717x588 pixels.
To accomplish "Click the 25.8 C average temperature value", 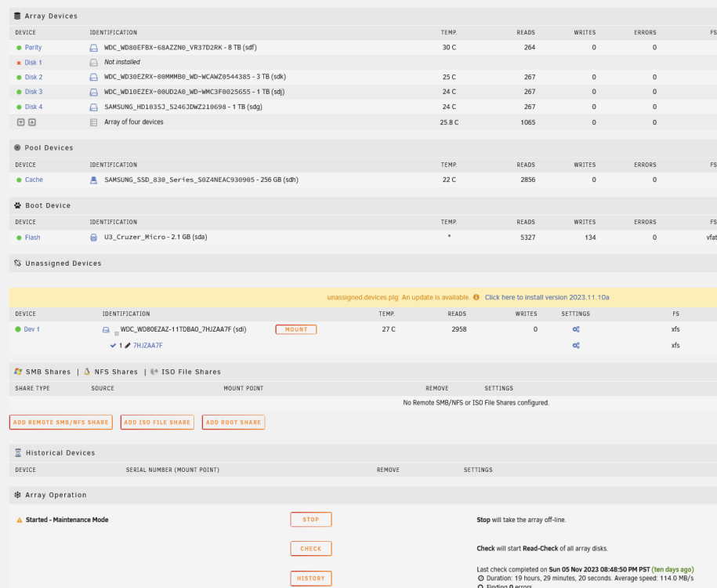I will [449, 122].
